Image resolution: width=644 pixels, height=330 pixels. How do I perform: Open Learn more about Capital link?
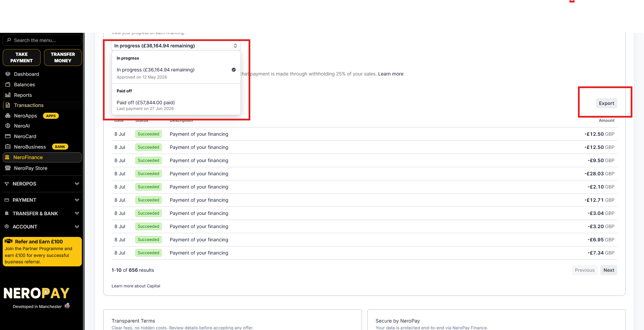pos(136,286)
